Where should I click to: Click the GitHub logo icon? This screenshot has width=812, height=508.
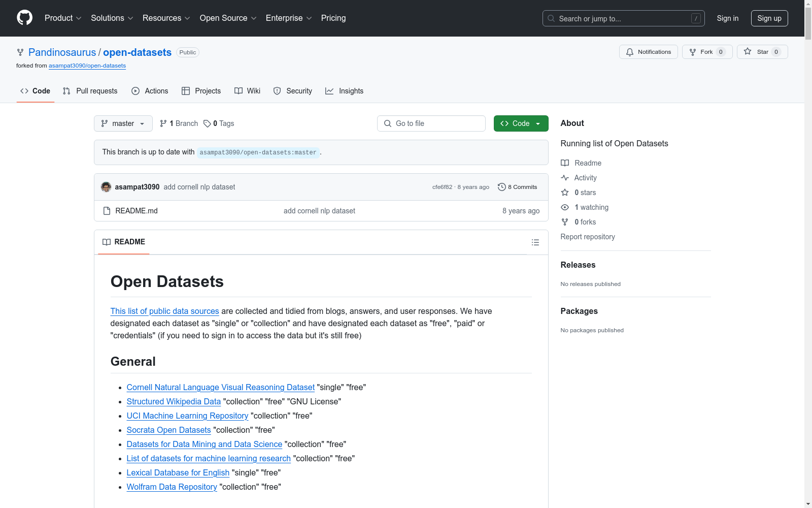pos(24,18)
